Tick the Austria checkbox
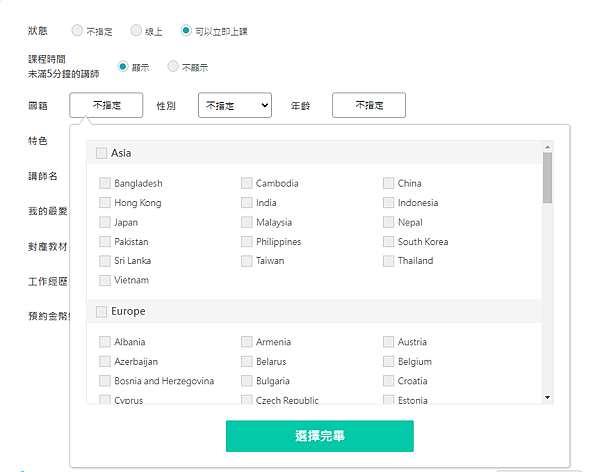 pyautogui.click(x=388, y=342)
